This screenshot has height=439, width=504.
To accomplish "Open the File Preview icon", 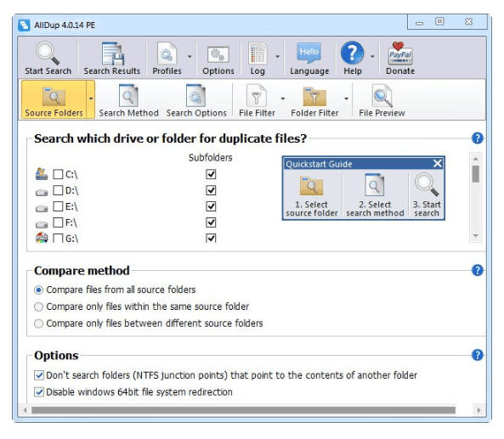I will (x=382, y=95).
